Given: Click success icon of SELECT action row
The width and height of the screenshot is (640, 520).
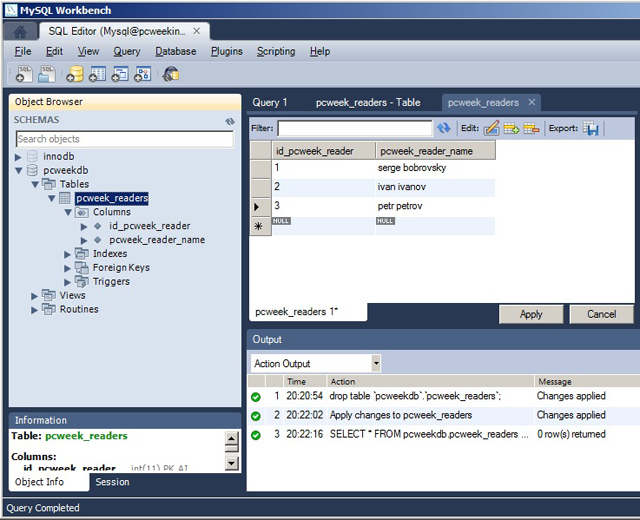Looking at the screenshot, I should pyautogui.click(x=256, y=435).
